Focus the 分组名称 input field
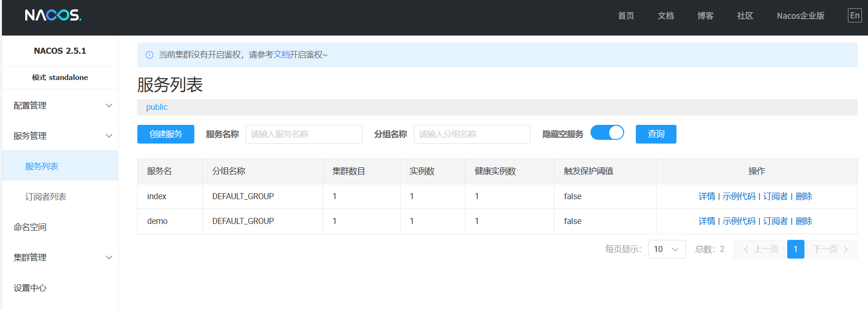The height and width of the screenshot is (310, 868). (x=472, y=134)
